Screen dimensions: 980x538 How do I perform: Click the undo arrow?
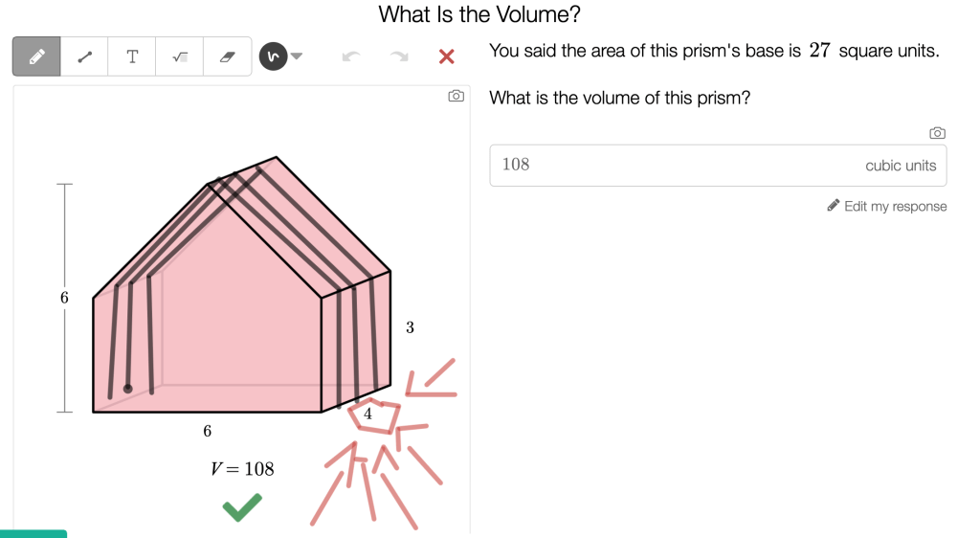(351, 56)
